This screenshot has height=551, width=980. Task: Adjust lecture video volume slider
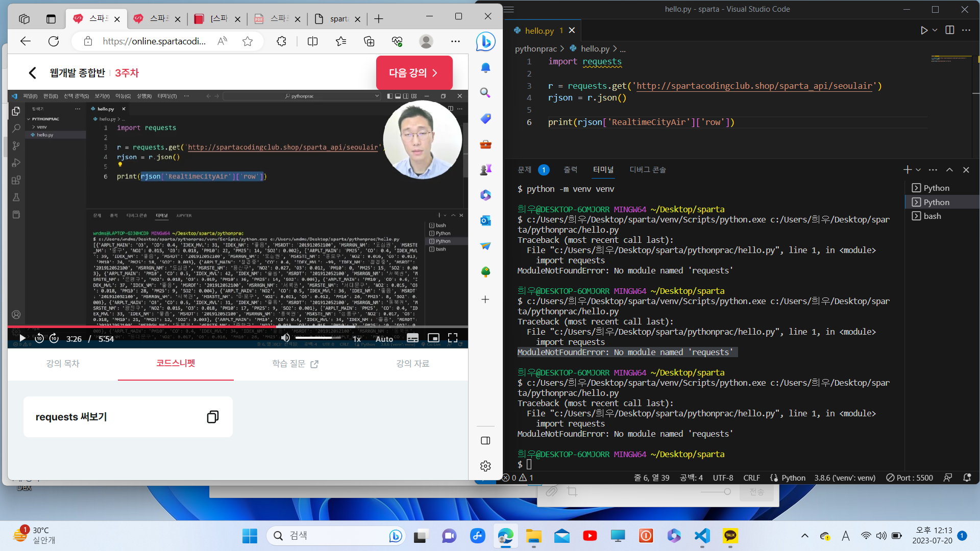[x=318, y=338]
